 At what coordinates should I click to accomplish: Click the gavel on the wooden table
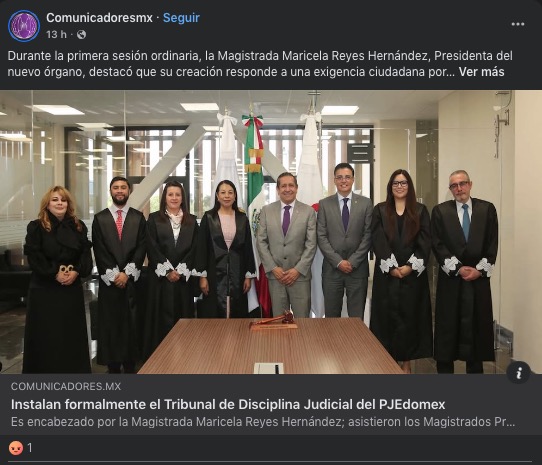click(x=275, y=320)
